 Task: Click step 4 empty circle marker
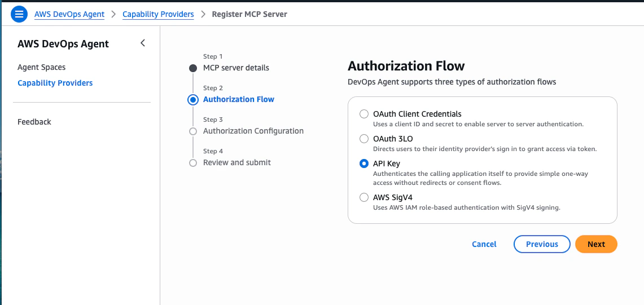(193, 163)
